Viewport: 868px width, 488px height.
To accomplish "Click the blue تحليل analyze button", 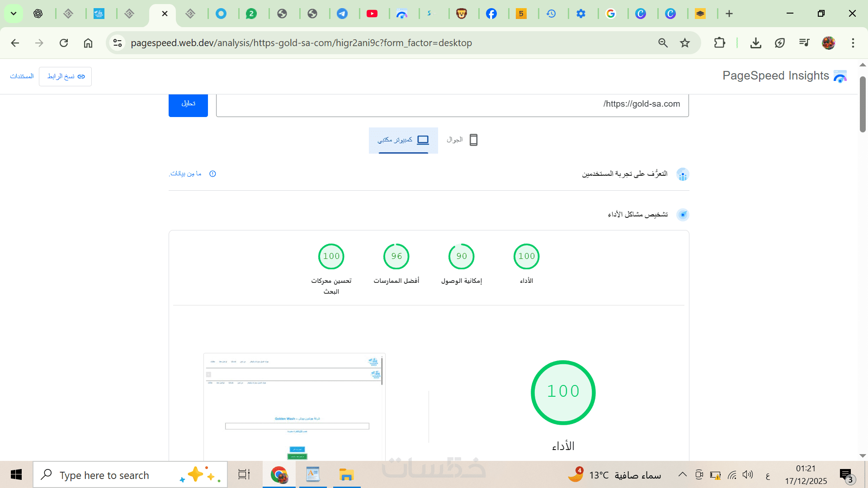I will (x=188, y=104).
